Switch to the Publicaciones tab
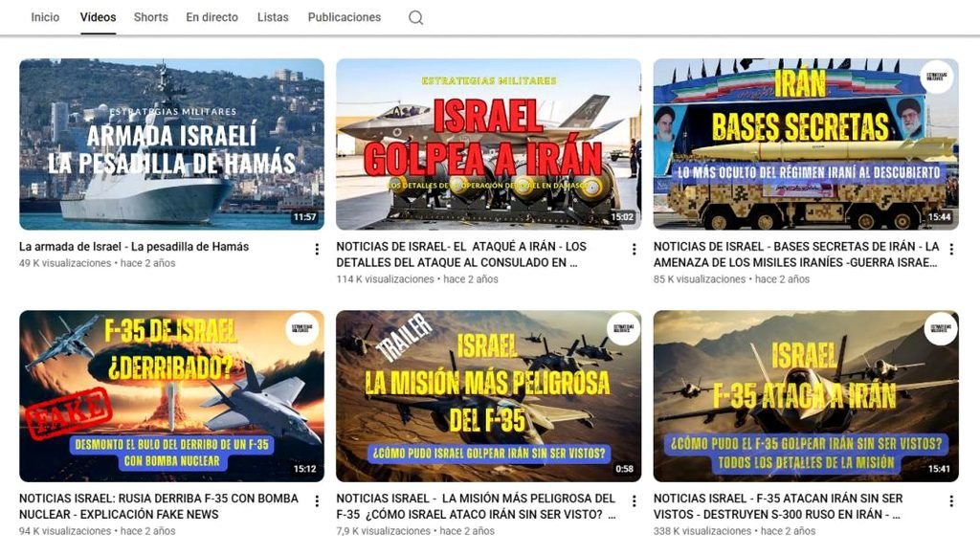This screenshot has height=555, width=980. click(345, 17)
